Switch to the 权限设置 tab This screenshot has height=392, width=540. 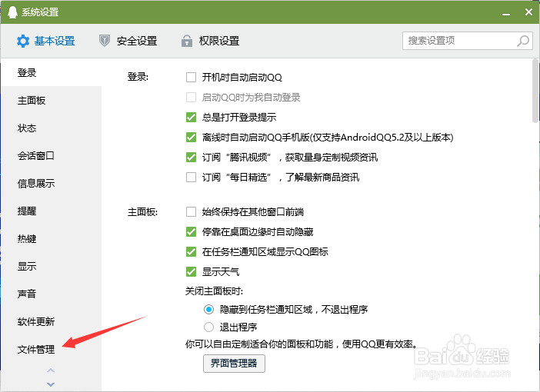[x=211, y=41]
